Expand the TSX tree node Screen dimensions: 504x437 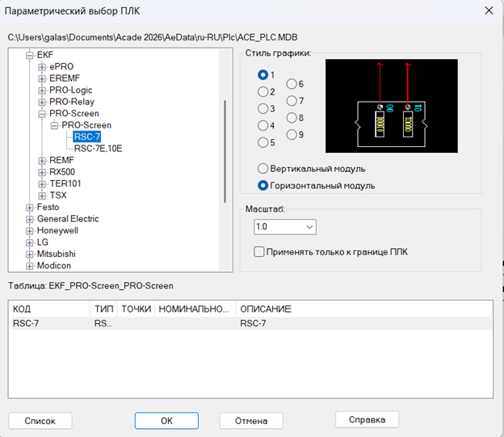click(x=42, y=195)
